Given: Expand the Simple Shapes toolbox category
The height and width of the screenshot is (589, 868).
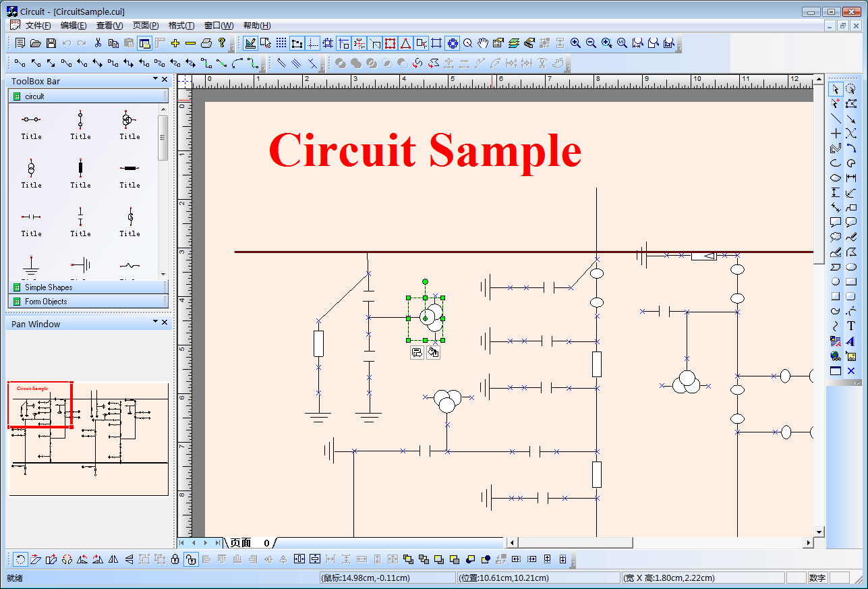Looking at the screenshot, I should pos(49,287).
